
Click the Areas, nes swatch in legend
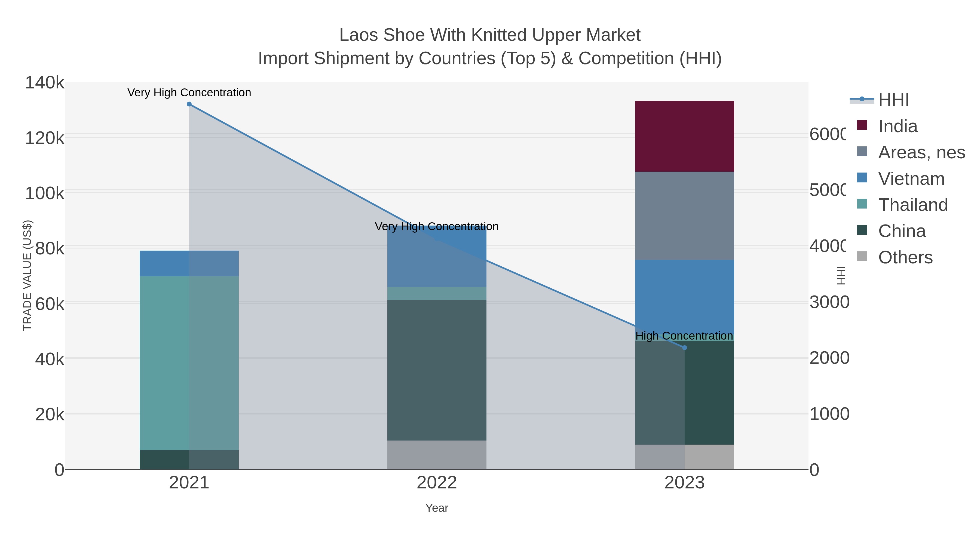click(862, 151)
